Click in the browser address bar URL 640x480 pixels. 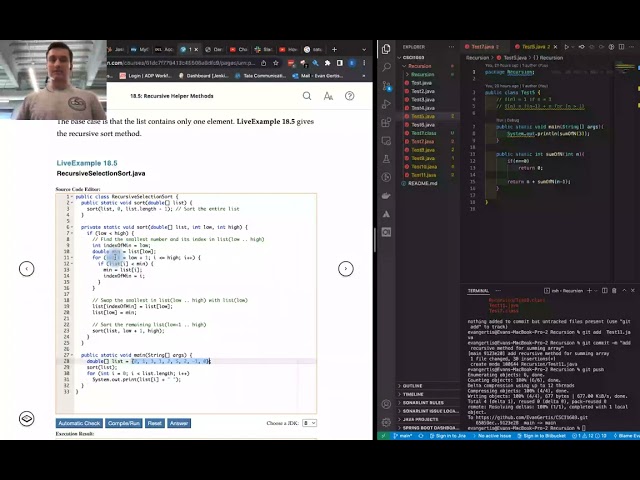point(182,63)
